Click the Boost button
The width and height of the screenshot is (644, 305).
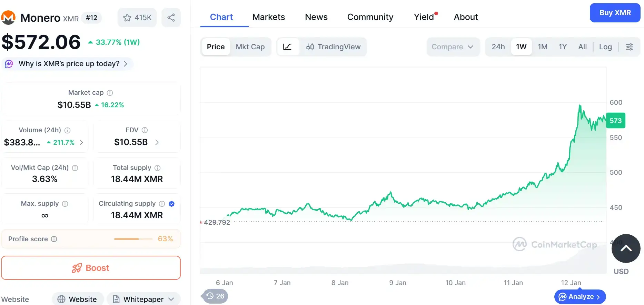pyautogui.click(x=91, y=268)
